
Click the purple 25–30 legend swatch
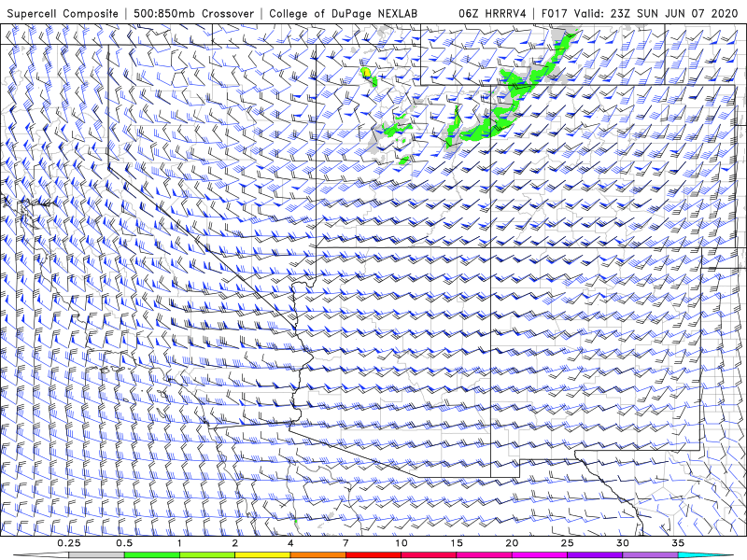[595, 555]
